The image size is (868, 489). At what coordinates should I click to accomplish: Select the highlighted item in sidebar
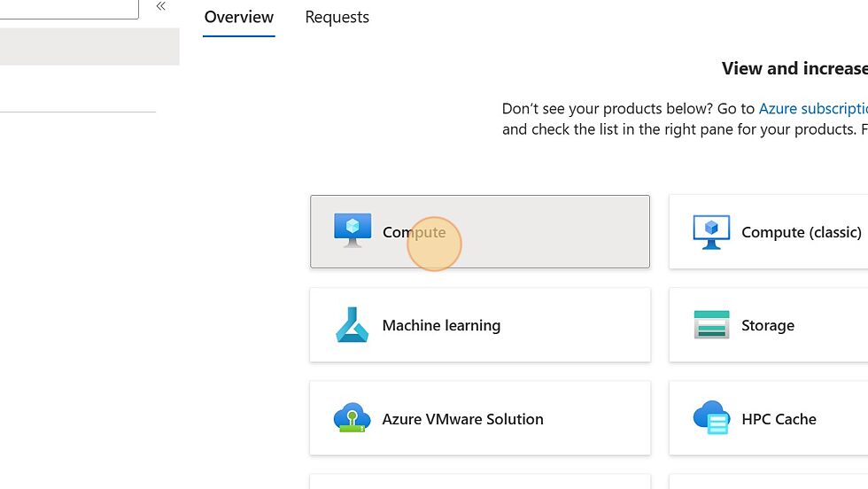[89, 47]
